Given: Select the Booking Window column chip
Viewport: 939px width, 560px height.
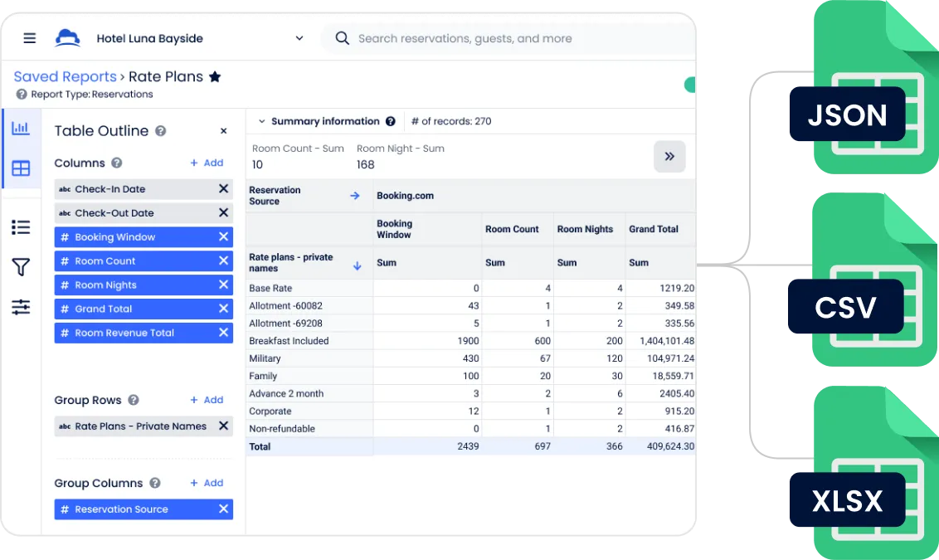Looking at the screenshot, I should pos(144,237).
